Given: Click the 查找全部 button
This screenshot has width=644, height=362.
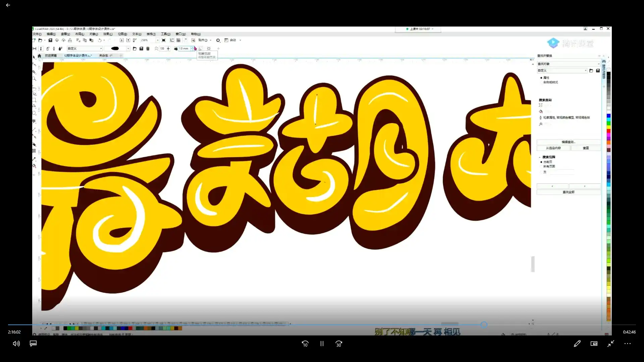Looking at the screenshot, I should click(x=568, y=192).
